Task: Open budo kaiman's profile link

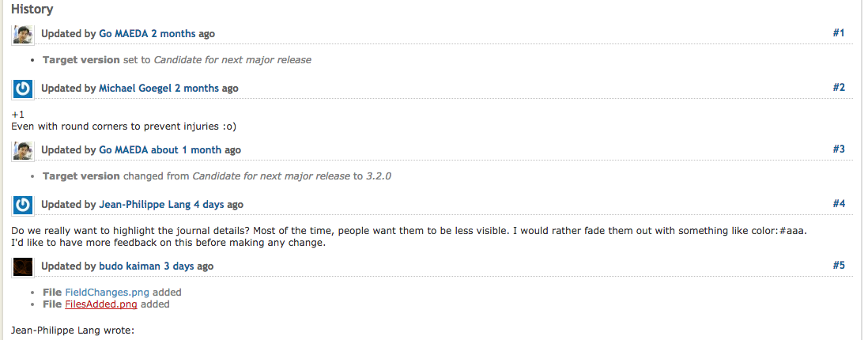Action: [x=130, y=266]
